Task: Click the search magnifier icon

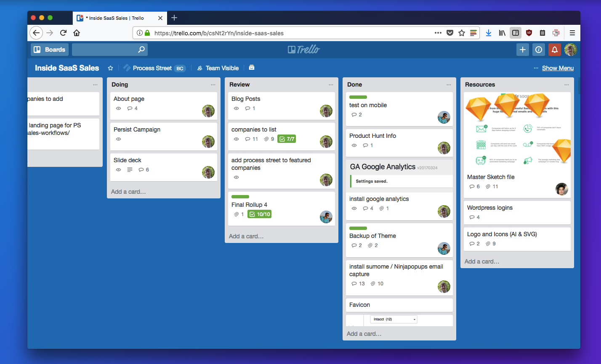Action: point(141,50)
